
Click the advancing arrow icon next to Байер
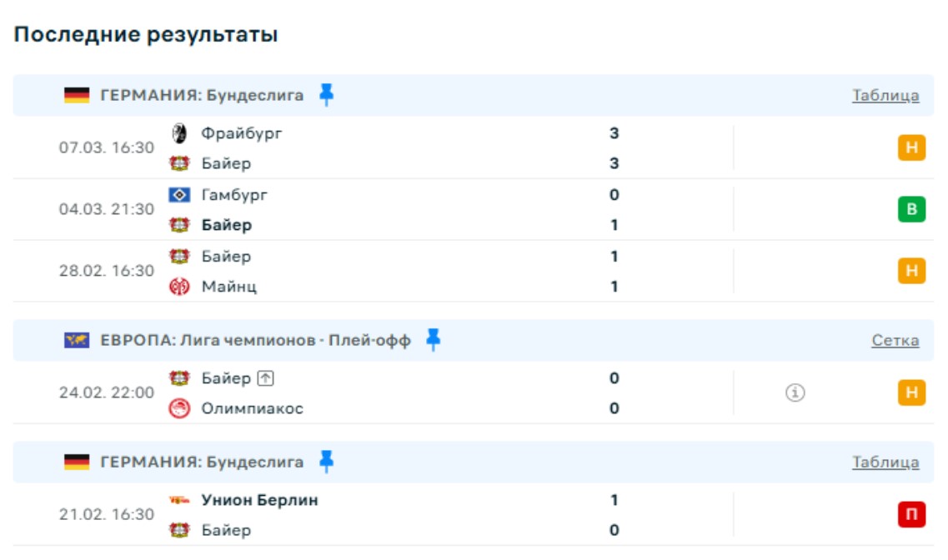pyautogui.click(x=265, y=378)
